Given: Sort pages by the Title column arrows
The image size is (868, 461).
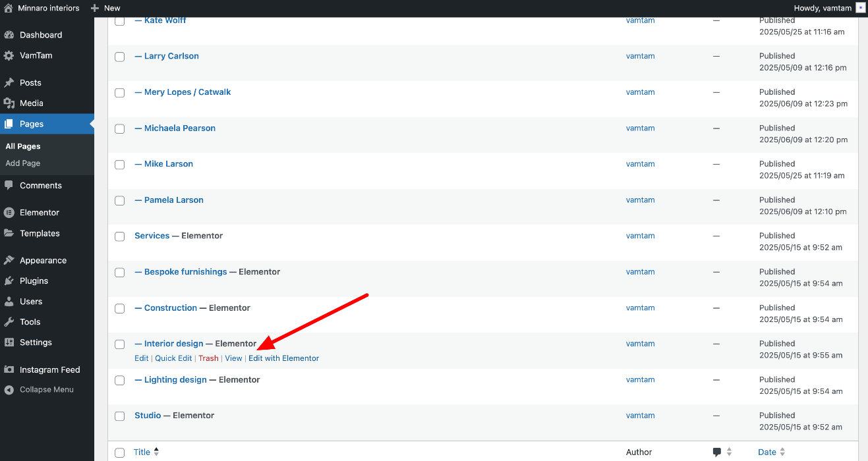Looking at the screenshot, I should (x=156, y=452).
